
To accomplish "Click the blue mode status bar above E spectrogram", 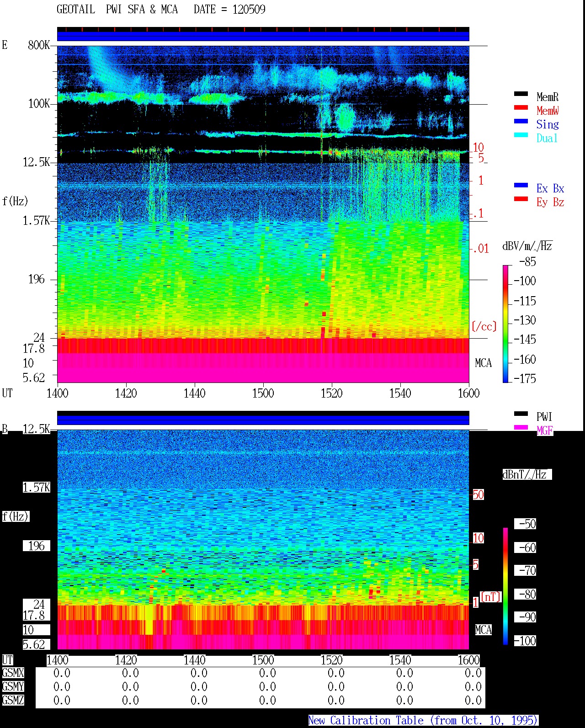I will [263, 36].
